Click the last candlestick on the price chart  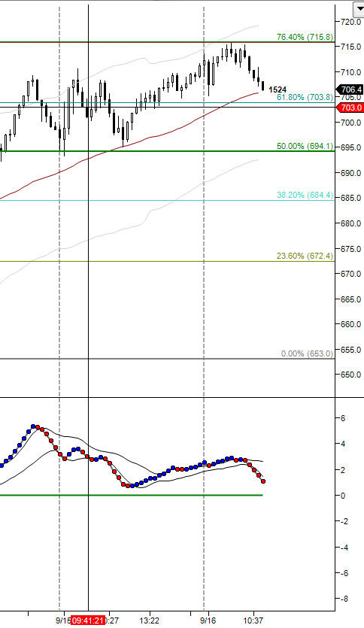(263, 86)
